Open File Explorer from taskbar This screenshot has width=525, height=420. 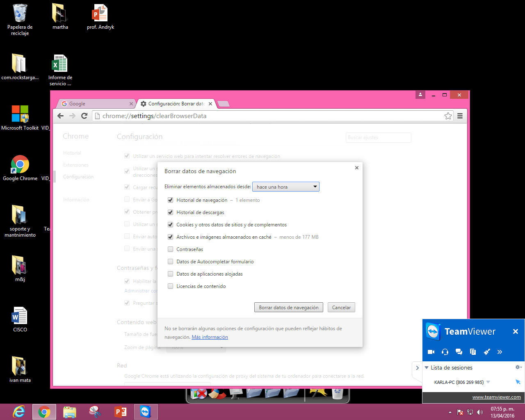point(70,412)
